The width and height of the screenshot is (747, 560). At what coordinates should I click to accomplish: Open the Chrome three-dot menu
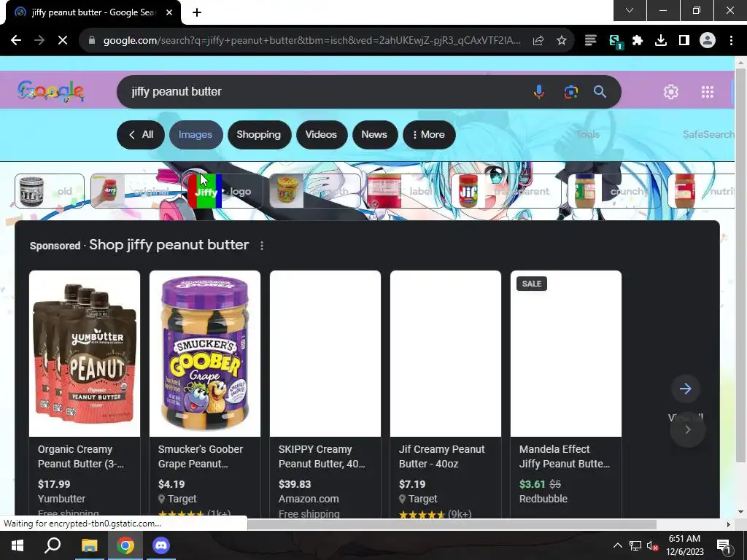pyautogui.click(x=731, y=41)
